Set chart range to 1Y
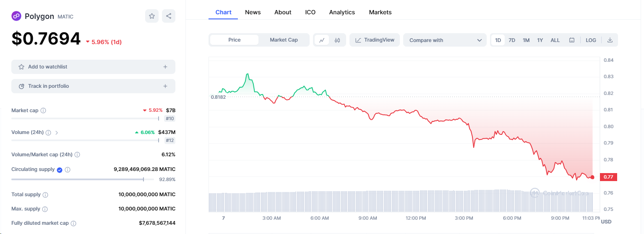Viewport: 644px width, 234px height. coord(540,40)
